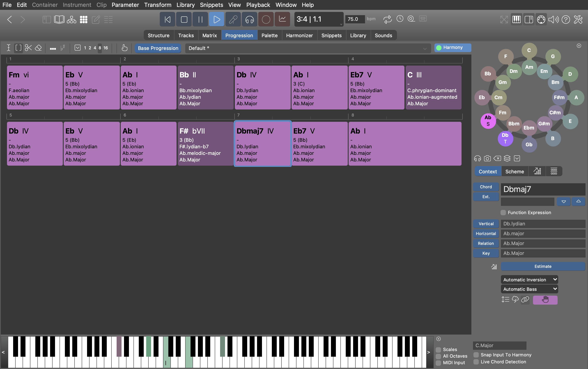Click the loop playback icon
This screenshot has width=588, height=369.
point(387,19)
